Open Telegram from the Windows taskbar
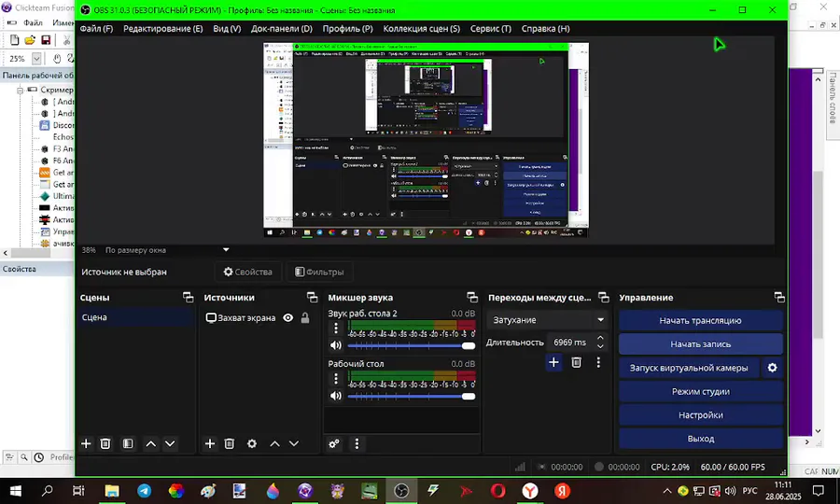Screen dimensions: 840x504 click(x=144, y=491)
